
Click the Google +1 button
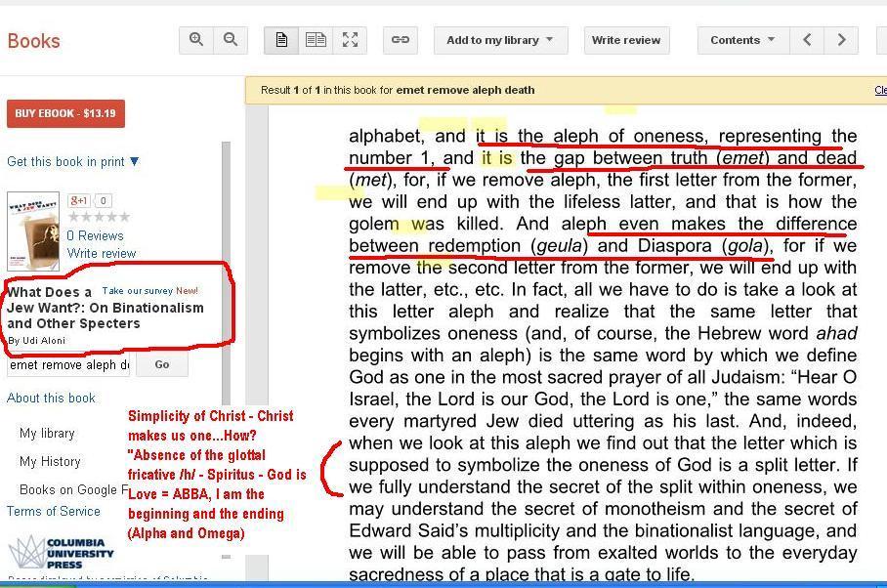pos(78,200)
